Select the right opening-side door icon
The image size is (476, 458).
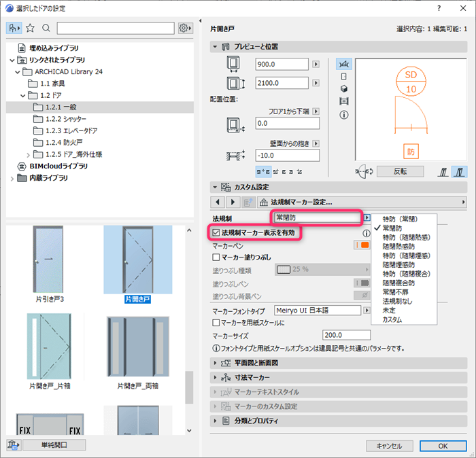point(459,172)
